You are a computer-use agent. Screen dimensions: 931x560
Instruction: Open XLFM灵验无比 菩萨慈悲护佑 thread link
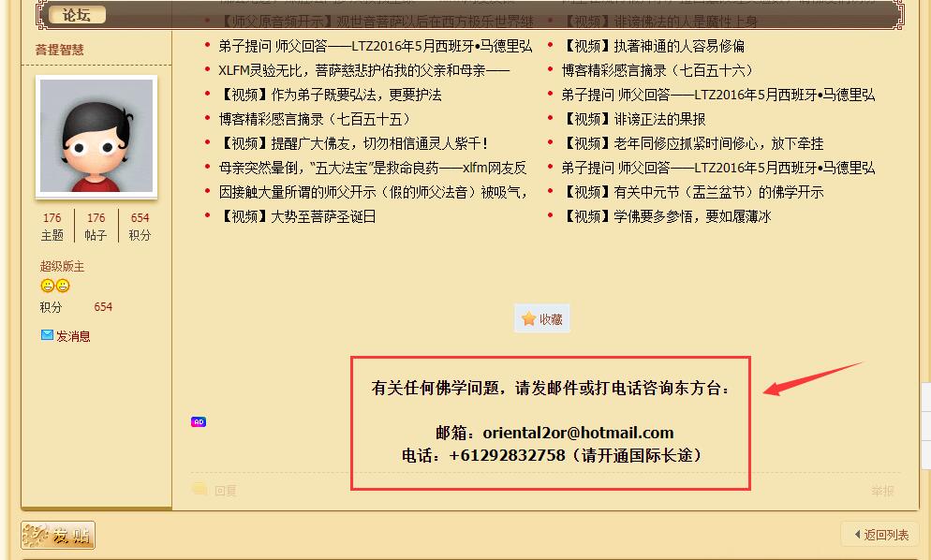(363, 70)
